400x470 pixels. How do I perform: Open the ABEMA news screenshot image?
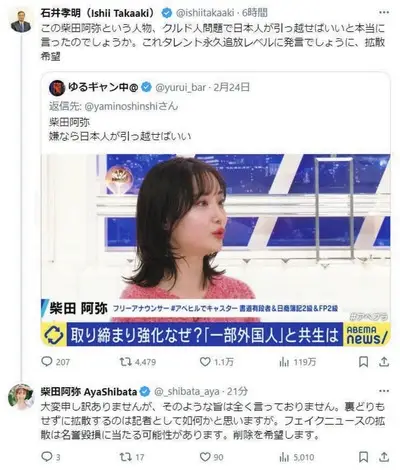[216, 250]
